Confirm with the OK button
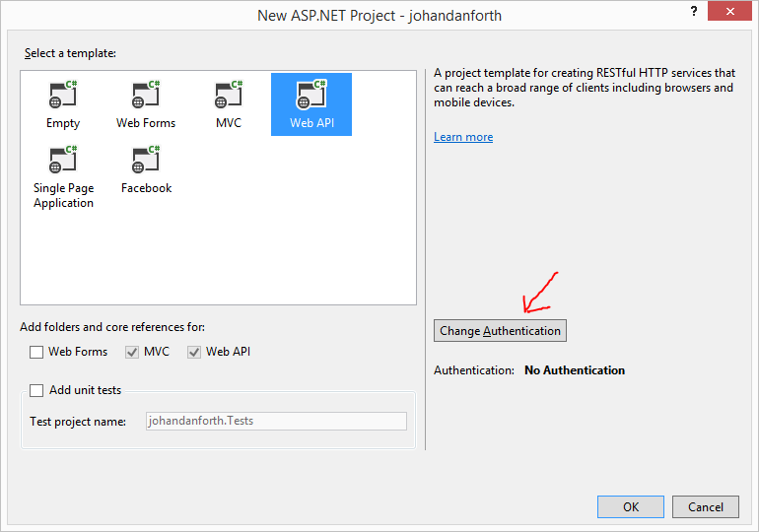 point(631,506)
